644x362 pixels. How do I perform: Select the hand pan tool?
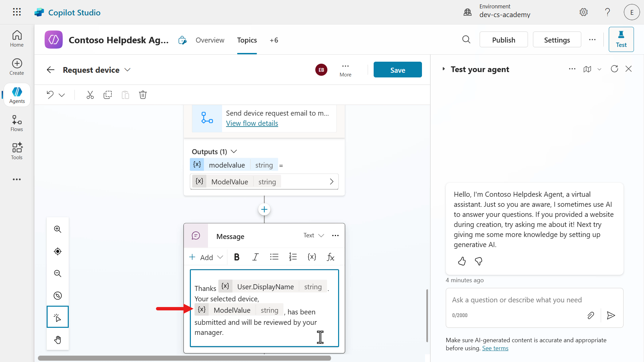[x=58, y=340]
